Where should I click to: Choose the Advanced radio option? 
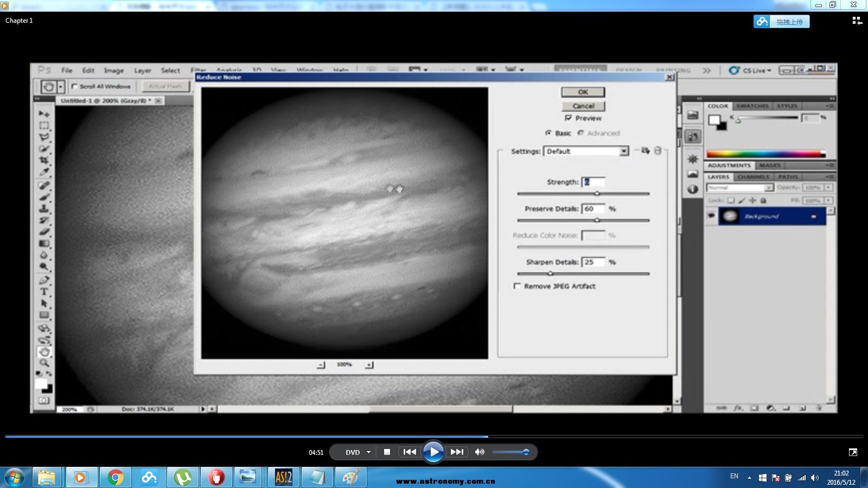point(580,133)
